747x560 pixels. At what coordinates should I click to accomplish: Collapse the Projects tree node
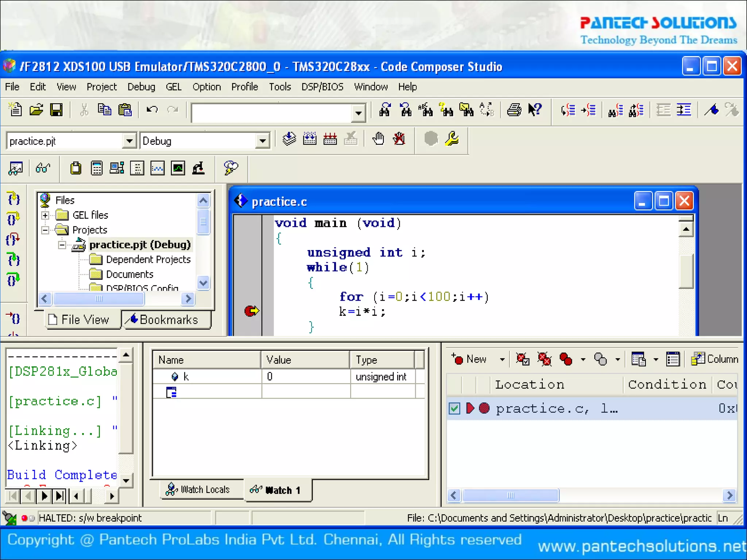point(45,230)
